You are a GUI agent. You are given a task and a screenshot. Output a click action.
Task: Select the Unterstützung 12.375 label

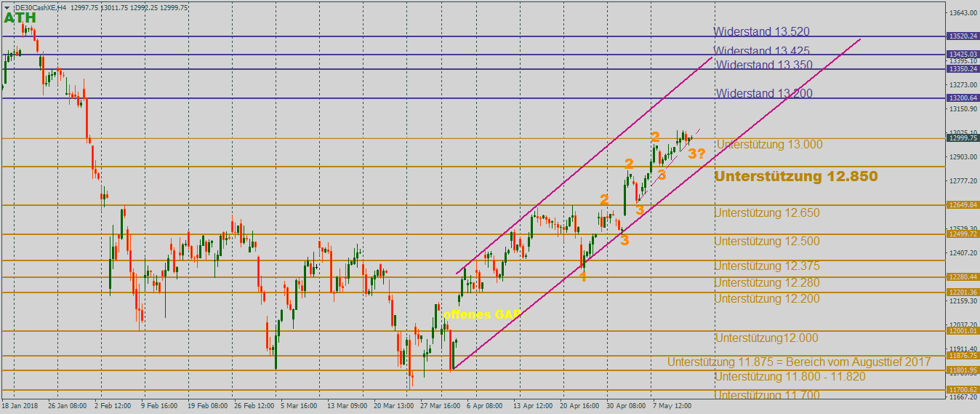767,266
